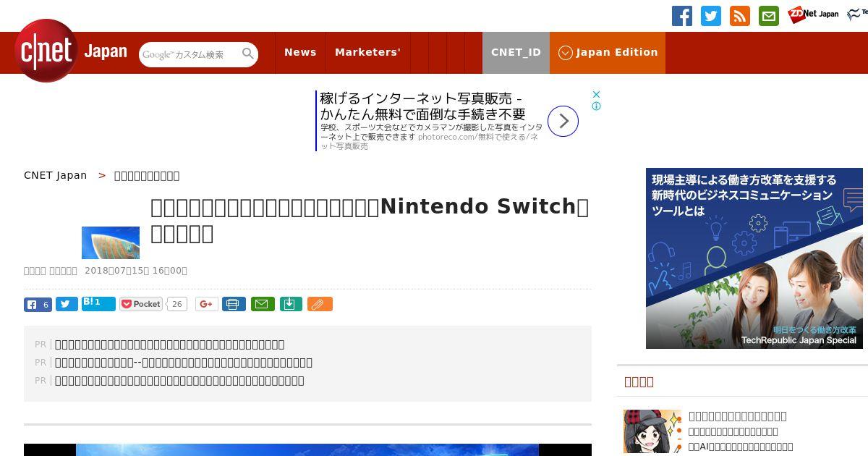Click the green newsletter mail icon in header
The width and height of the screenshot is (868, 456).
(x=769, y=16)
